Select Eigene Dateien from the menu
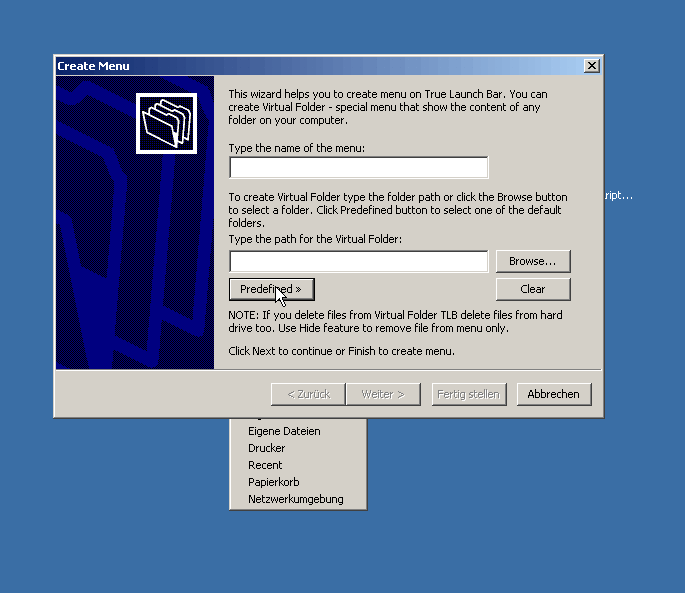 [284, 431]
